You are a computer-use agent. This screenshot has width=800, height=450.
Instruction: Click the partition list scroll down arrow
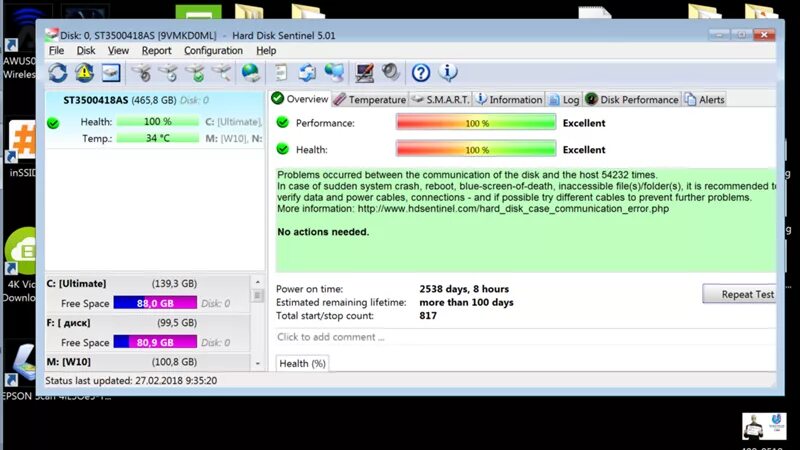pos(258,363)
